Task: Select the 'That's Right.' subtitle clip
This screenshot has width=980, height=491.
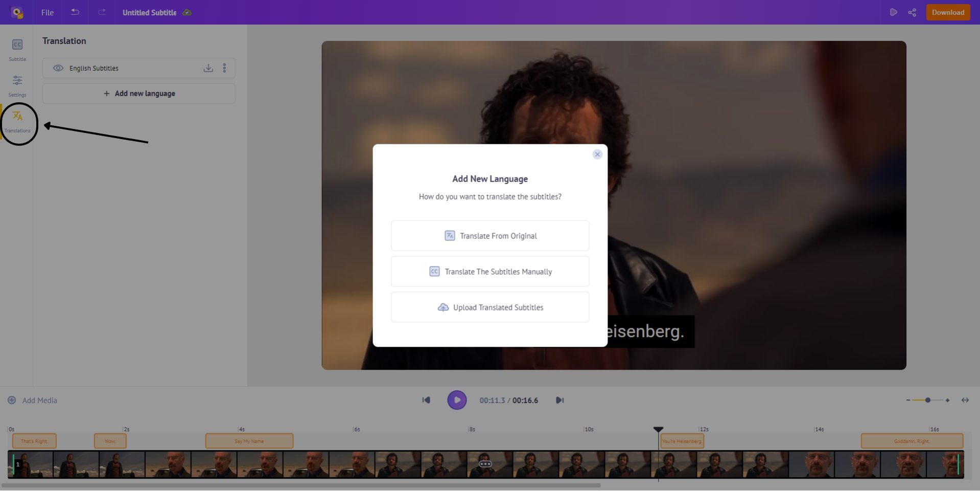Action: (34, 441)
